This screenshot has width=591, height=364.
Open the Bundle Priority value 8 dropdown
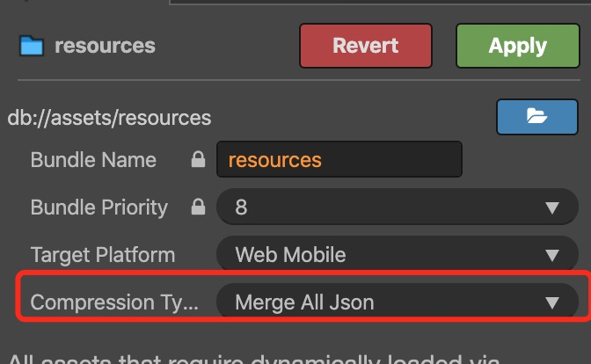[x=387, y=208]
